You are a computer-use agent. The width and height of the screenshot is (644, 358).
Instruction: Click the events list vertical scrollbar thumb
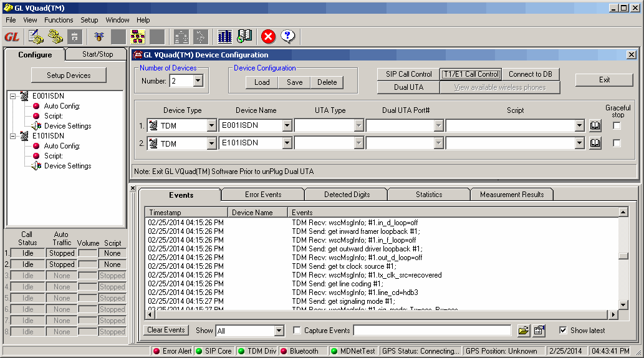point(623,256)
